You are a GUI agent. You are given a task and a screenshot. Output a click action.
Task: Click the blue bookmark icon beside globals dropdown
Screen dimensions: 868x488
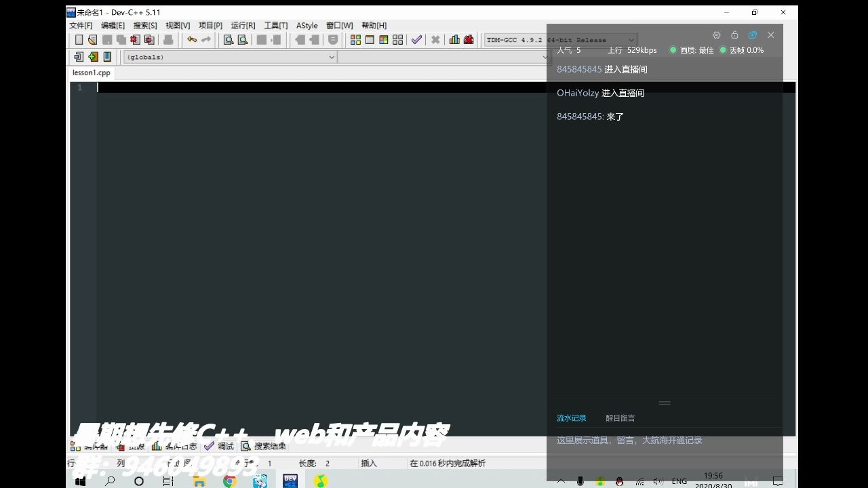pos(107,57)
